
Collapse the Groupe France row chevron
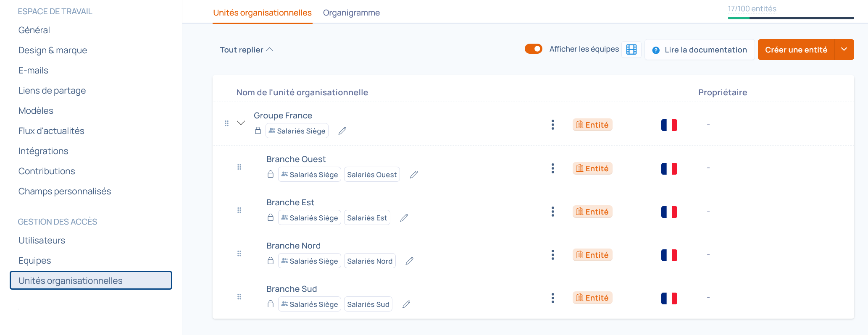coord(241,123)
